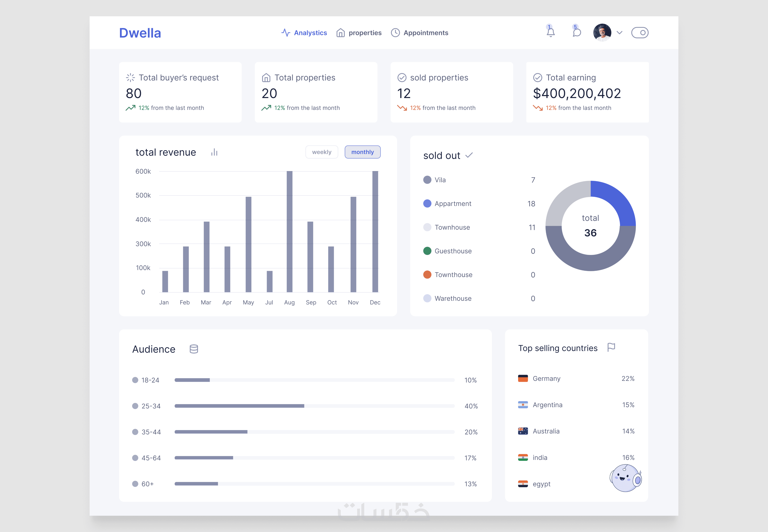Click the checkmark icon beside sold out
This screenshot has height=532, width=768.
(x=469, y=155)
